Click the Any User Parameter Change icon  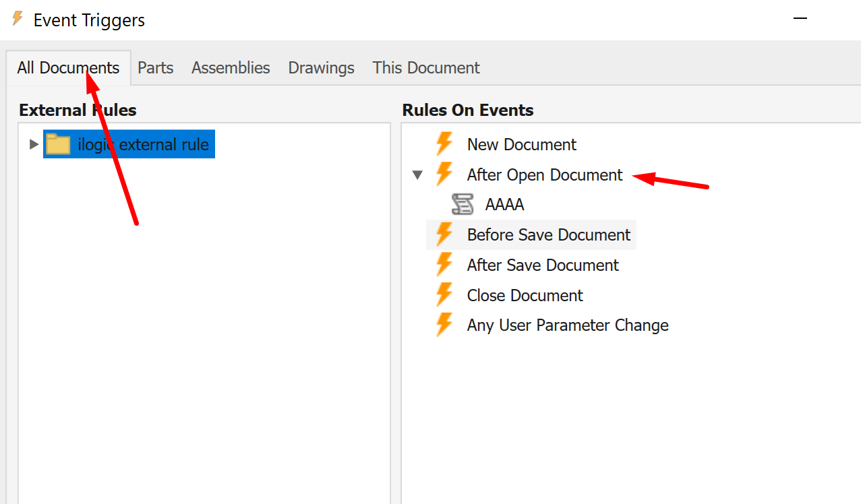pos(444,325)
